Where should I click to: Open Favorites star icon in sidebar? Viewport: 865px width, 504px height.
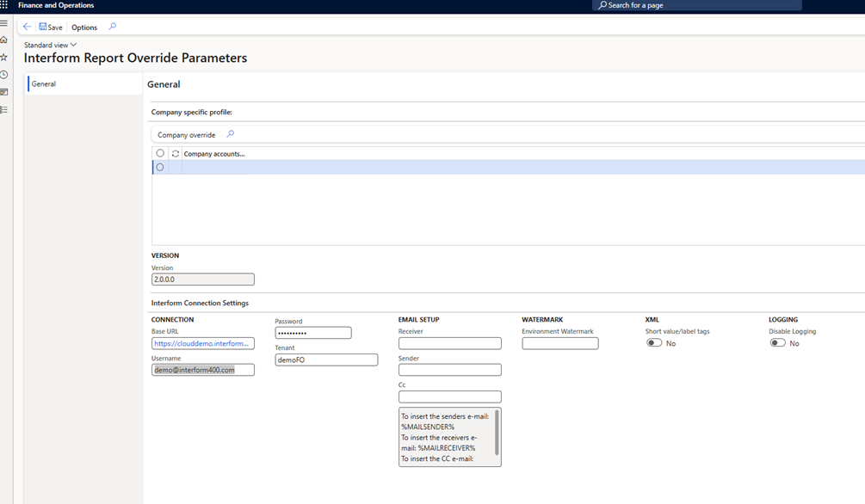pyautogui.click(x=4, y=58)
